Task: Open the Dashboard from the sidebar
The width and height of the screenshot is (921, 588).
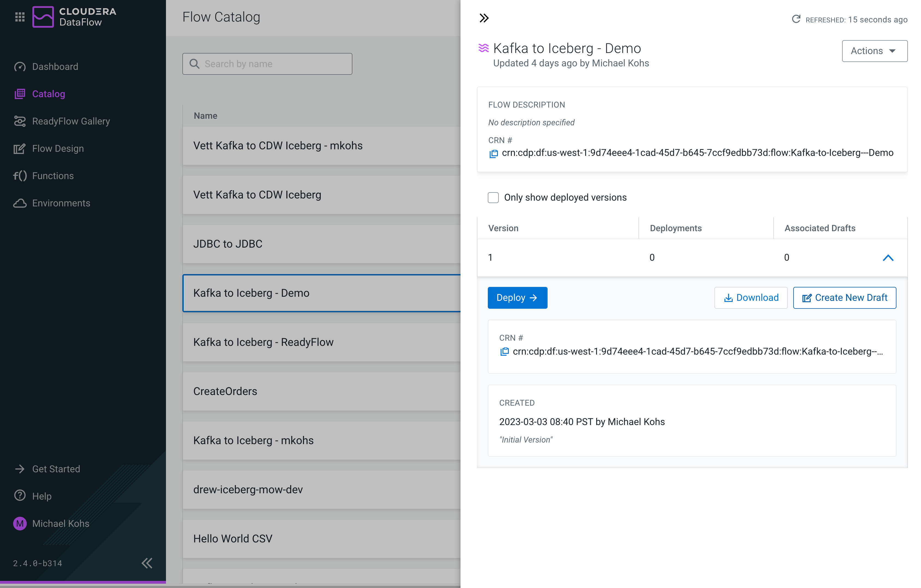Action: (55, 66)
